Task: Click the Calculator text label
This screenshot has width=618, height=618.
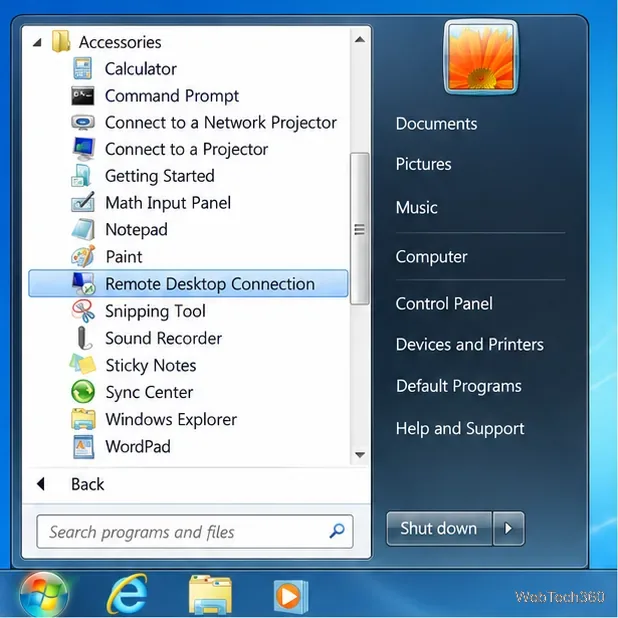Action: coord(140,69)
